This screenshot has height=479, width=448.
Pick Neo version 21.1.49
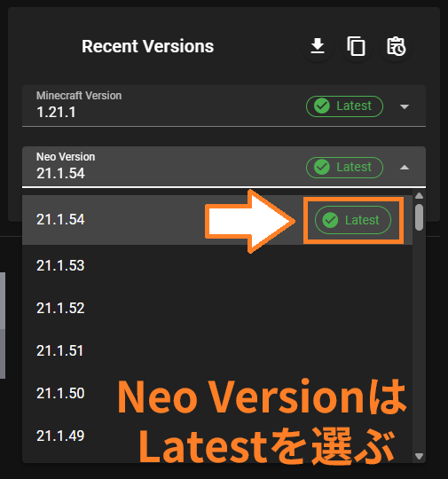[x=217, y=436]
